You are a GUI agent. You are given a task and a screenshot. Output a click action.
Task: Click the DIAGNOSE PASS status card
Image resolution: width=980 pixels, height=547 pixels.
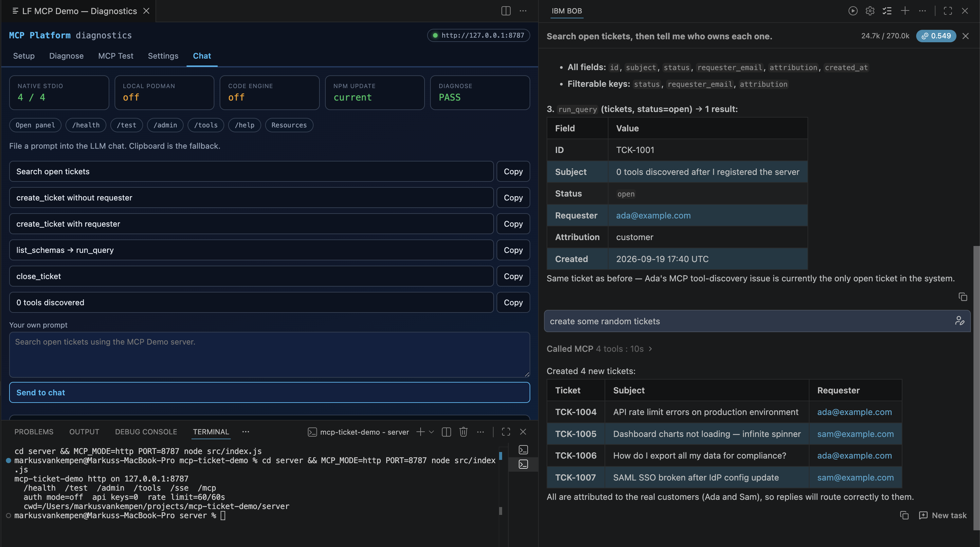(x=480, y=92)
